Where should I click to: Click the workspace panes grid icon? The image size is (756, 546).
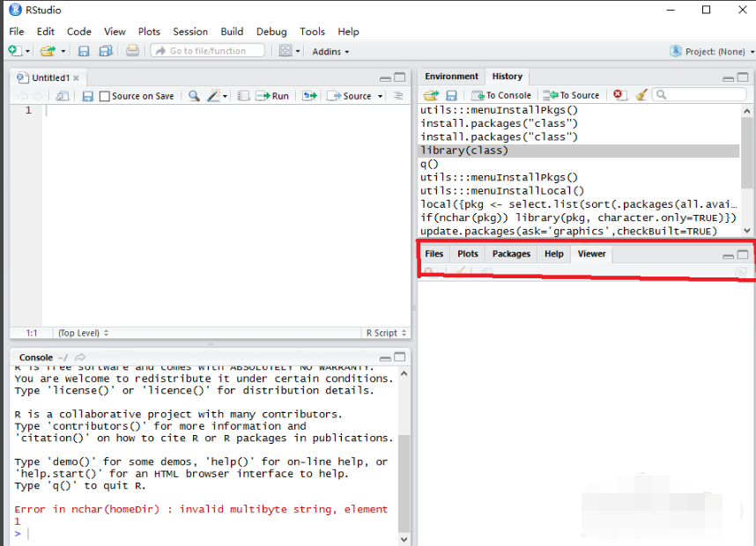click(285, 50)
